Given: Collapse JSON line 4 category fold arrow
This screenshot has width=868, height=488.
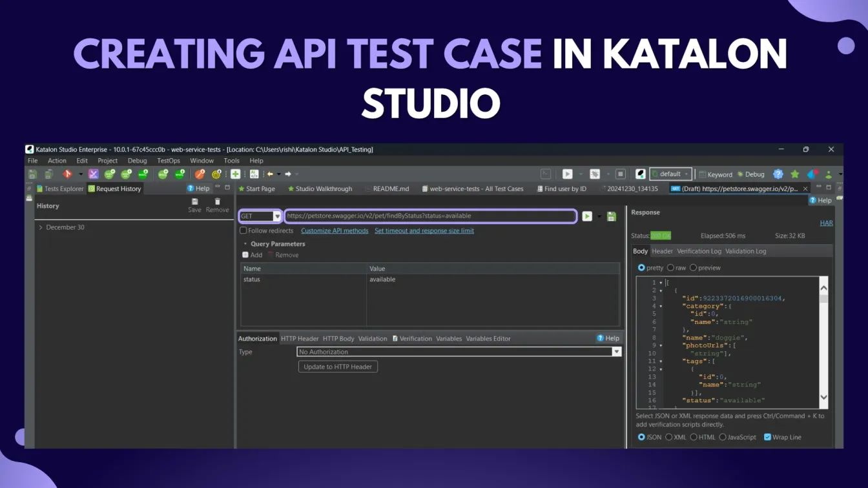Looking at the screenshot, I should 661,306.
